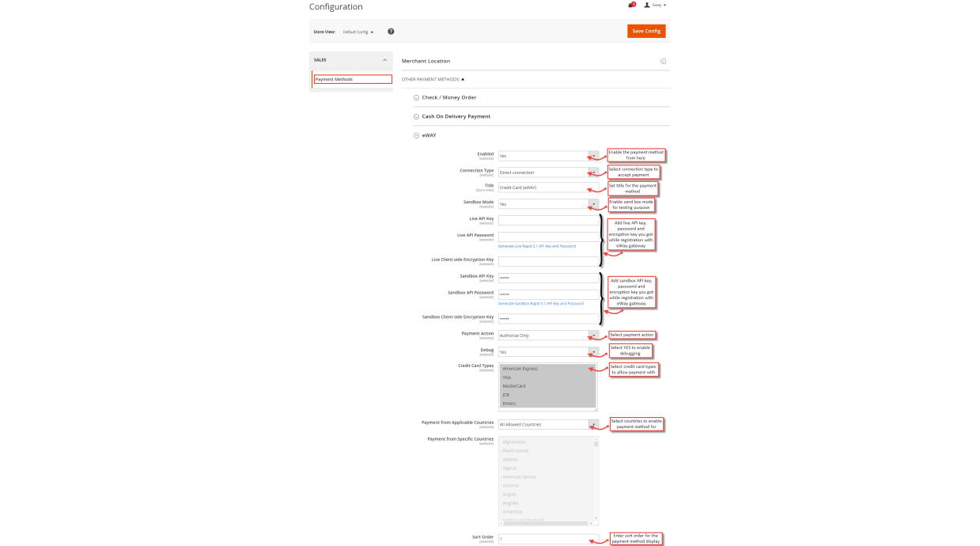Click the Live API Key field

pyautogui.click(x=548, y=220)
